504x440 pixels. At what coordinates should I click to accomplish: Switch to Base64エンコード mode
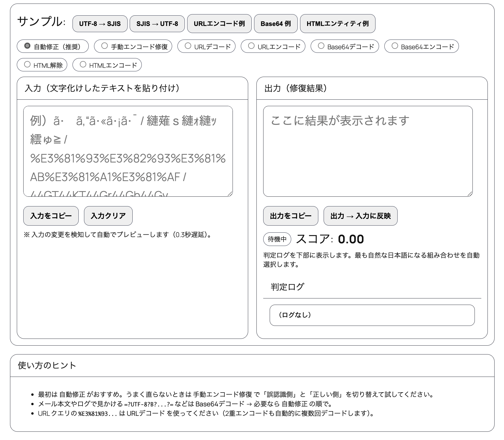[x=395, y=46]
